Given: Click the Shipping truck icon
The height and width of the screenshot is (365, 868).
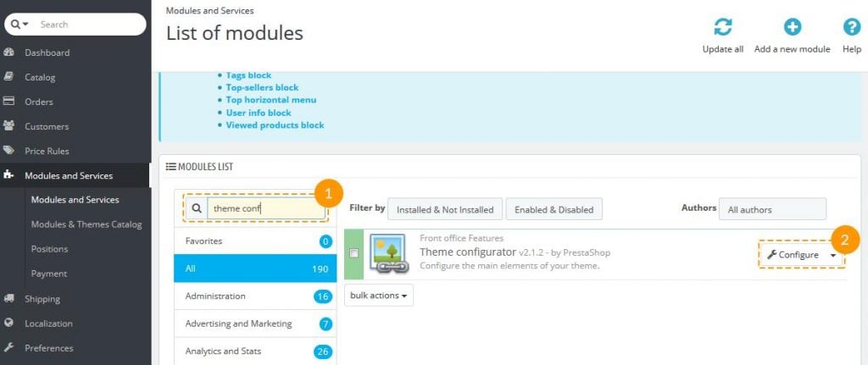Looking at the screenshot, I should (9, 298).
